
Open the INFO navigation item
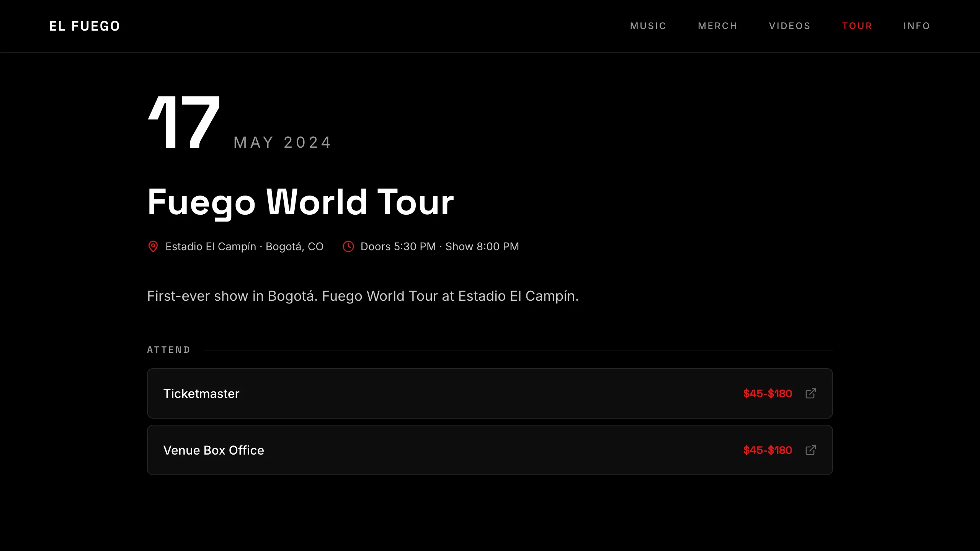917,26
